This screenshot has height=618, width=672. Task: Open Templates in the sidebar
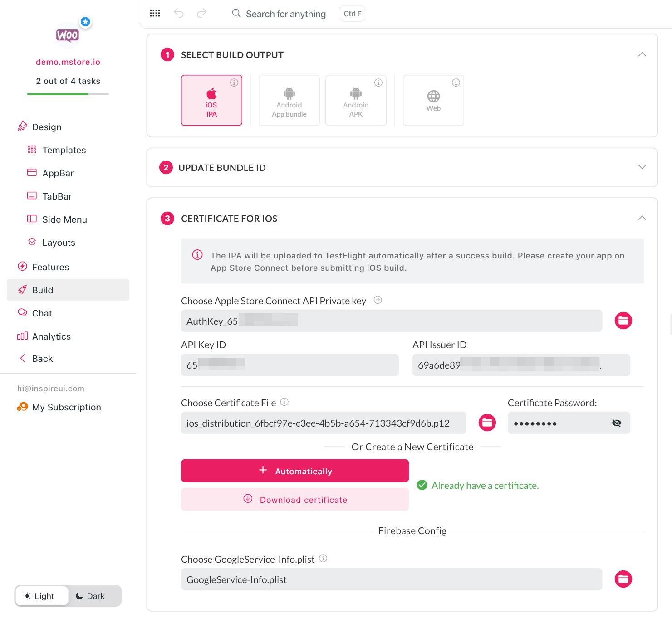(x=64, y=150)
